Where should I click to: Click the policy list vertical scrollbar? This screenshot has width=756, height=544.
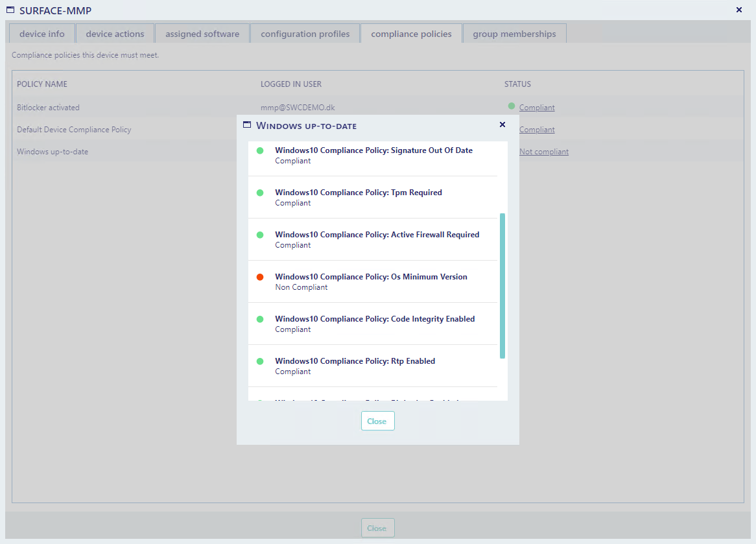point(502,285)
